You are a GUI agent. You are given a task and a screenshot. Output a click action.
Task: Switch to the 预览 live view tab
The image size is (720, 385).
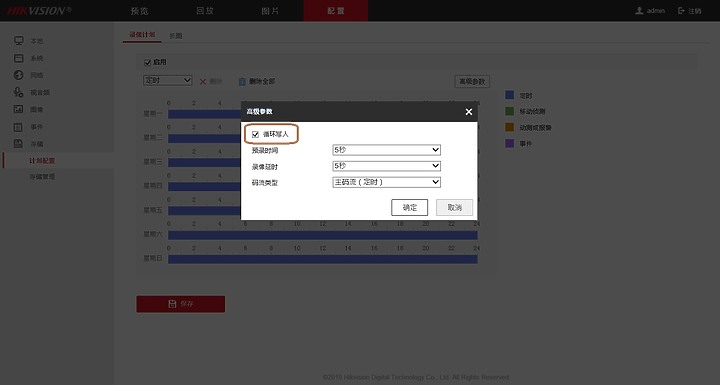[140, 11]
